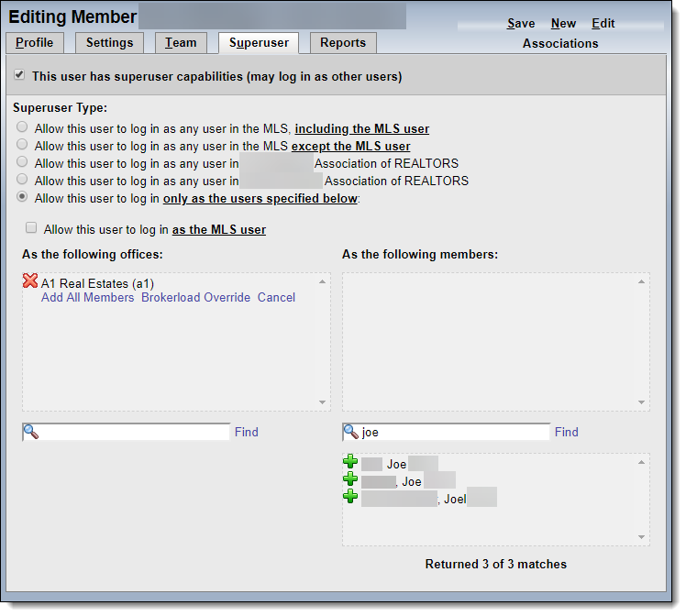Click magnifier icon in offices search box
This screenshot has height=616, width=686.
click(x=31, y=432)
